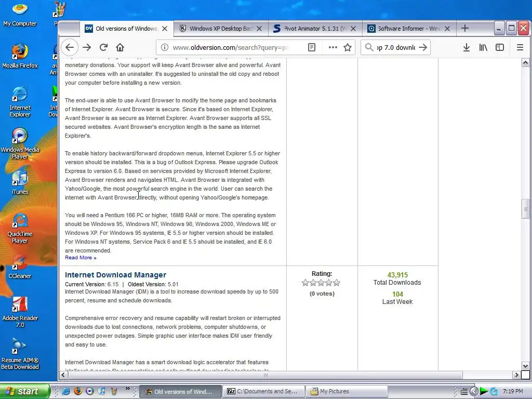Select the Mozilla Firefox desktop icon
Viewport: 532px width, 399px height.
[20, 56]
